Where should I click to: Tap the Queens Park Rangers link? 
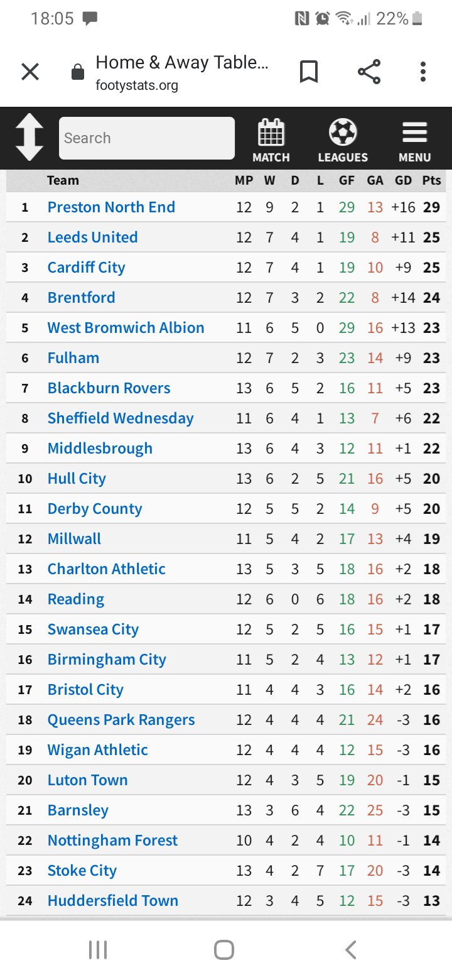coord(121,720)
